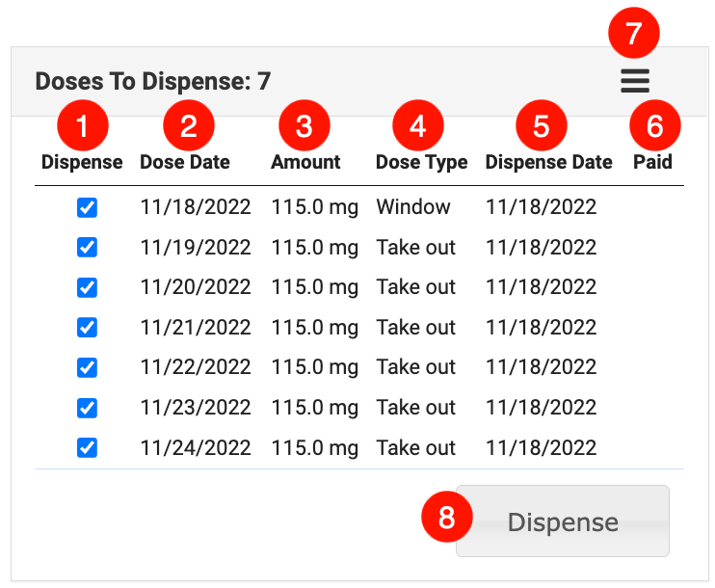The image size is (715, 588).
Task: Select the Dispense Date column header
Action: [x=548, y=163]
